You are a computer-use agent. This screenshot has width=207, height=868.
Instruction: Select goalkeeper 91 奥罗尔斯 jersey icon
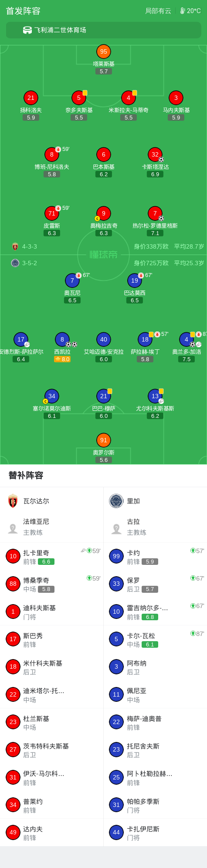(x=104, y=440)
